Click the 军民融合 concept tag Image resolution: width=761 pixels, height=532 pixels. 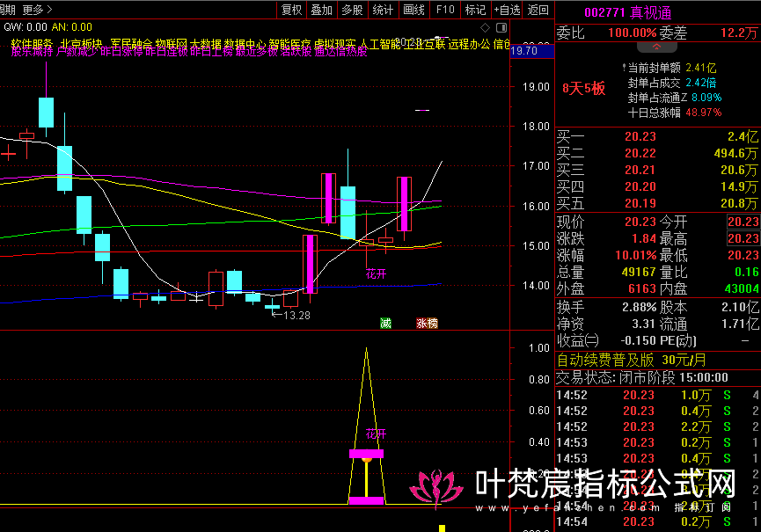tap(131, 44)
